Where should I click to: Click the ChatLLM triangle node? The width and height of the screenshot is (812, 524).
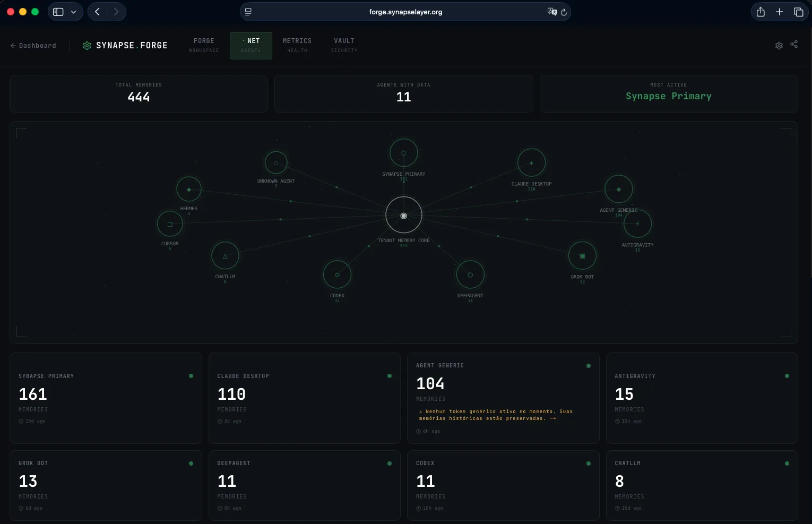click(x=225, y=256)
